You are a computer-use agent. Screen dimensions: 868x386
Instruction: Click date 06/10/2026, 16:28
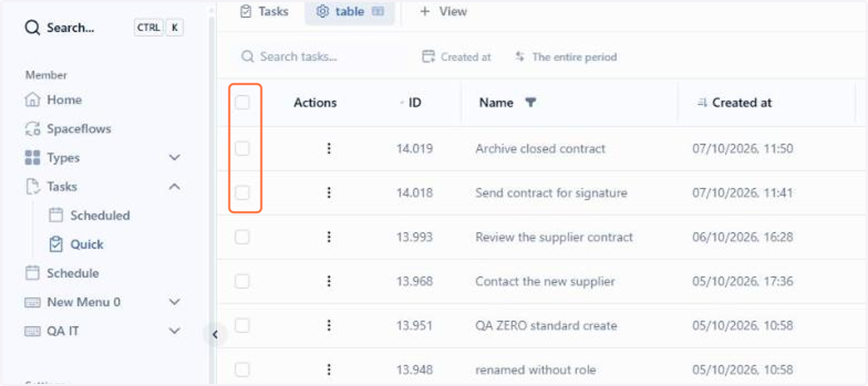[742, 237]
